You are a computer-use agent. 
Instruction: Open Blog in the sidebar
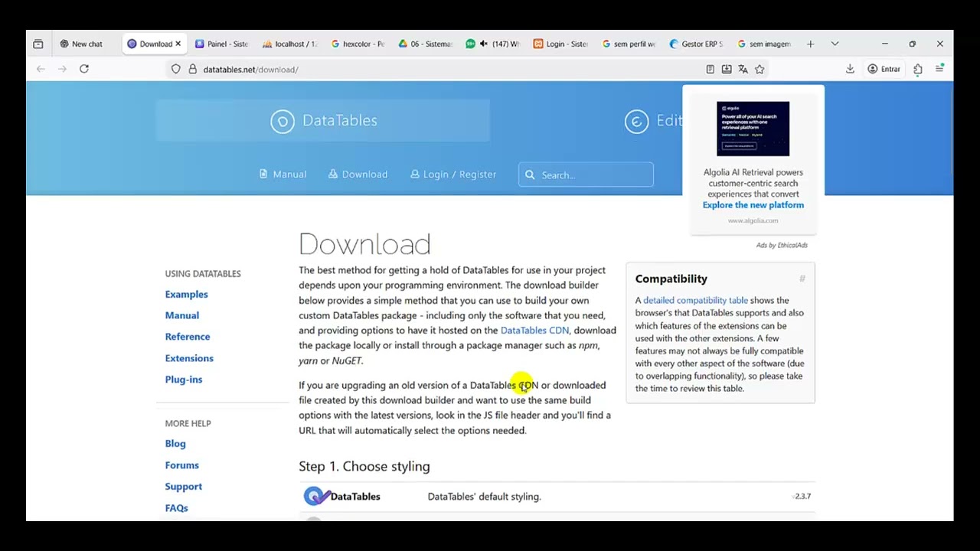[175, 444]
